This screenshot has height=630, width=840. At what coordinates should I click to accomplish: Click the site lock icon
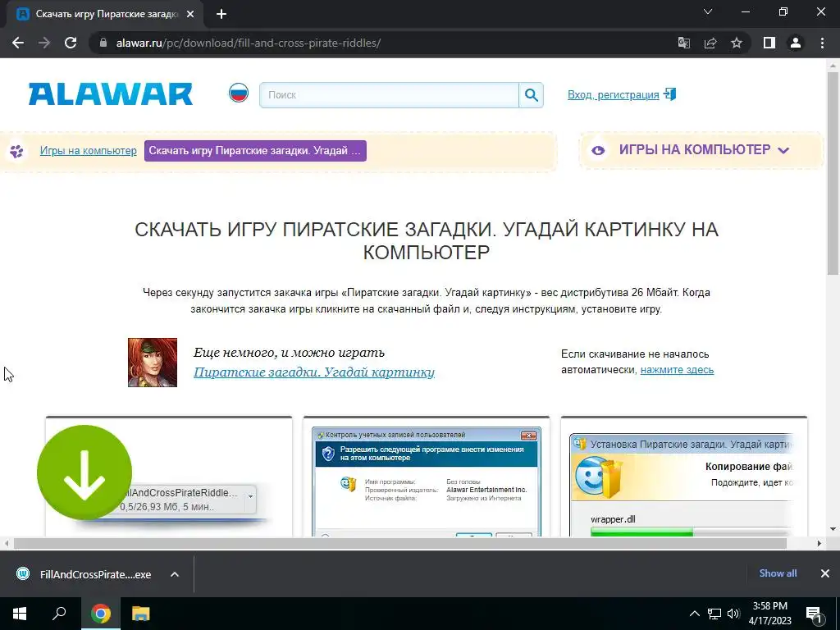click(x=103, y=43)
